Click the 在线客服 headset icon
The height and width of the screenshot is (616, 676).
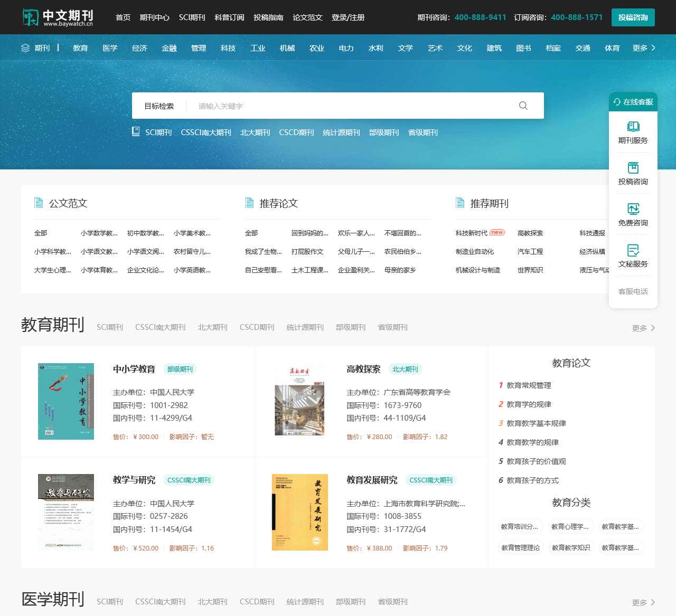(x=617, y=102)
